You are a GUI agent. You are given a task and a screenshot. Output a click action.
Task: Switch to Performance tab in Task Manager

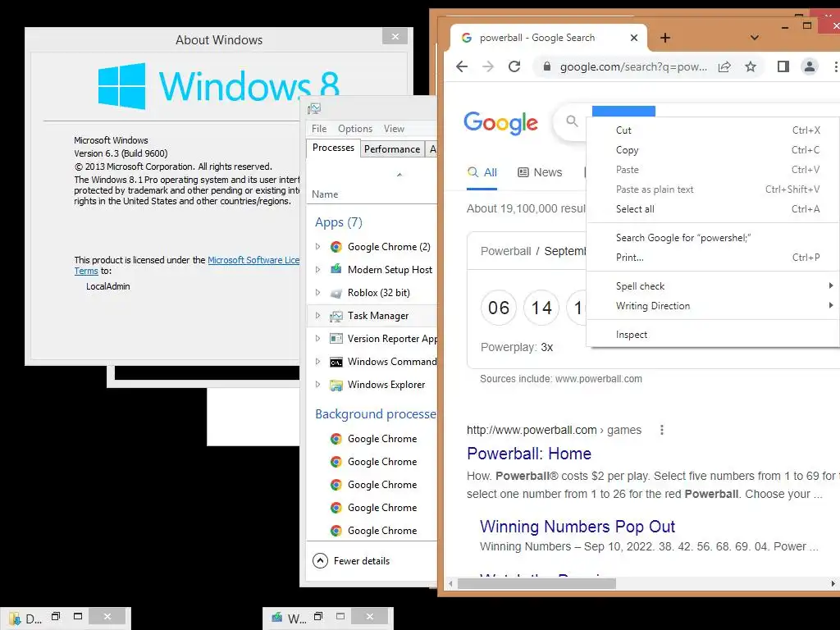tap(392, 149)
